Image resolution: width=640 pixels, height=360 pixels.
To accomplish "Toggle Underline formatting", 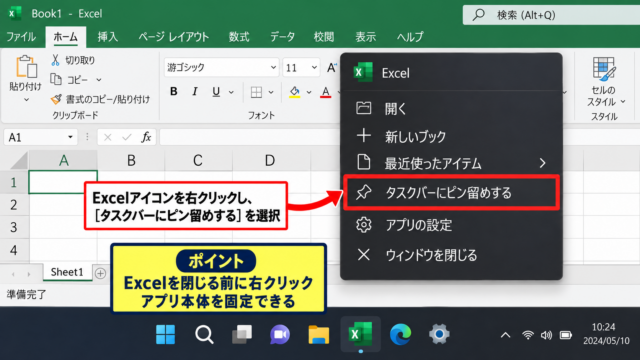I will [216, 92].
